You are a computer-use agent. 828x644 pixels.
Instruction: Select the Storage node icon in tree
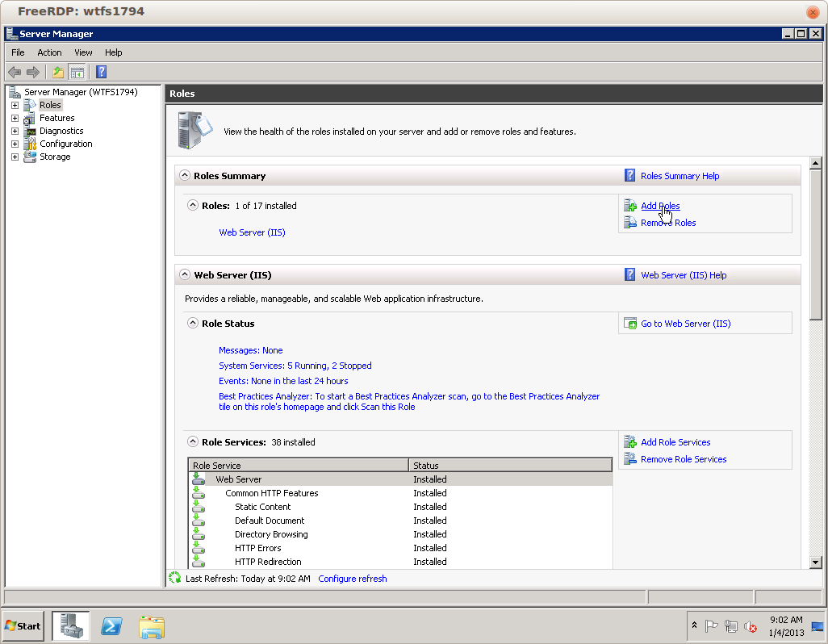pyautogui.click(x=30, y=157)
